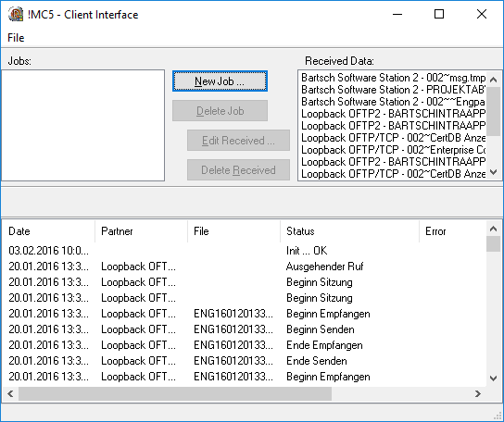The width and height of the screenshot is (504, 422).
Task: Click up arrow of Received Data scrollbar
Action: [x=494, y=79]
